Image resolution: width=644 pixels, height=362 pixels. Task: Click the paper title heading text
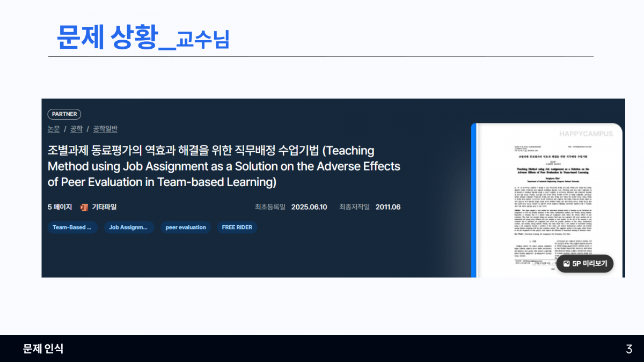[x=223, y=166]
